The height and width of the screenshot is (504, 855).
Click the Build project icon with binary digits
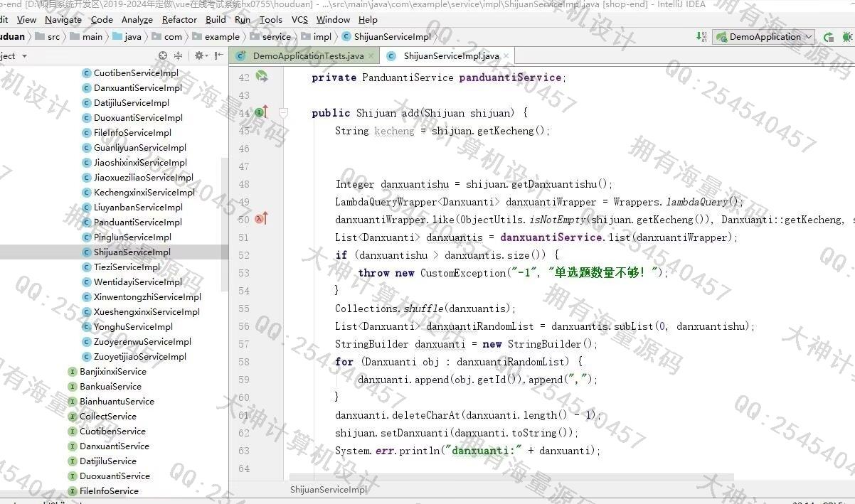click(701, 37)
